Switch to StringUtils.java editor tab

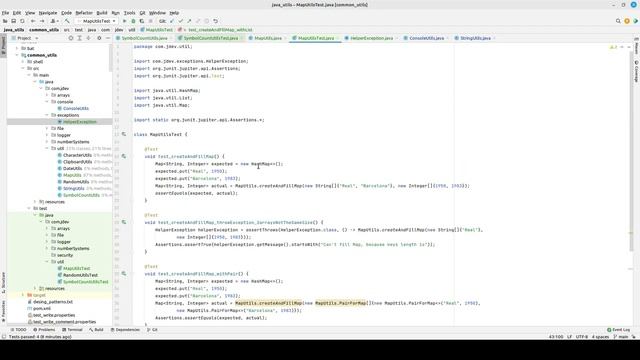(475, 38)
